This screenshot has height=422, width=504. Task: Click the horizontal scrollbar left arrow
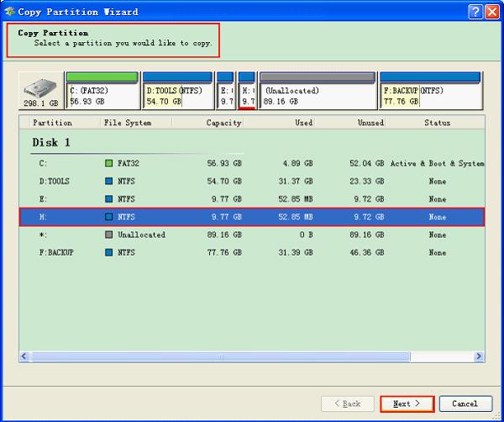tap(24, 357)
